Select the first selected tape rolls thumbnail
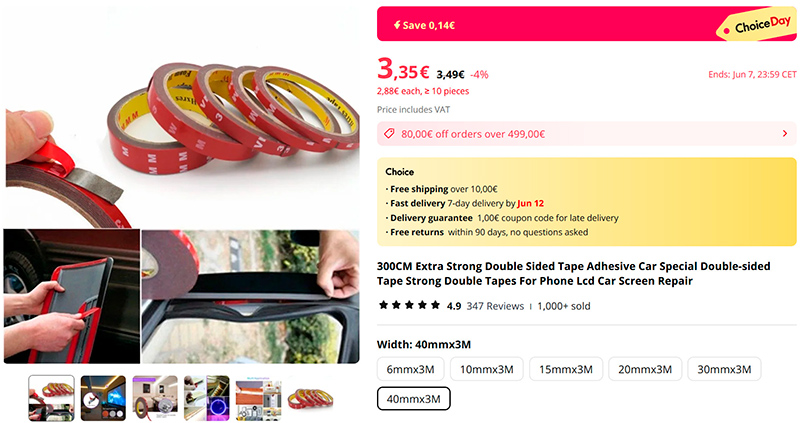800x423 pixels. tap(51, 398)
